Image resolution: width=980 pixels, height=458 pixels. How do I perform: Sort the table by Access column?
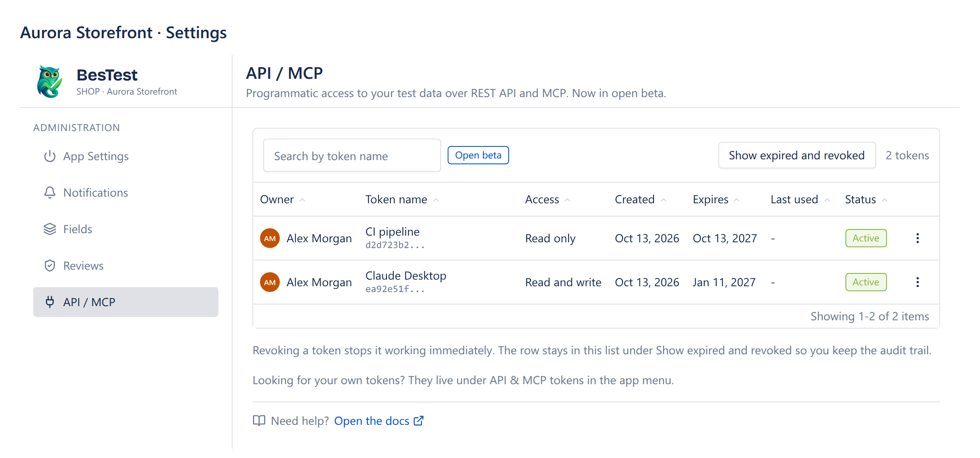[x=548, y=200]
